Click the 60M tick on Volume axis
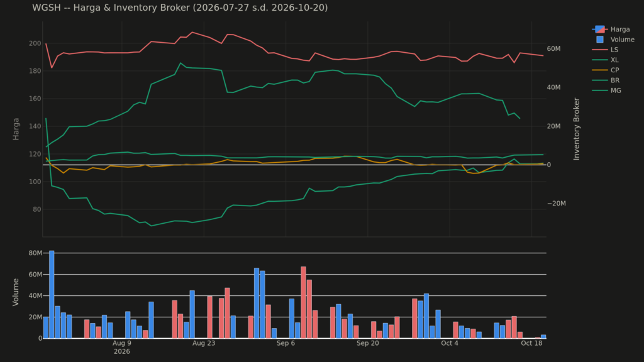The image size is (644, 362). click(35, 275)
